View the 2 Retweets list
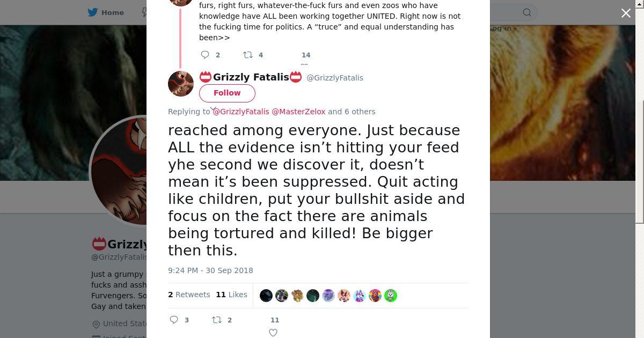644x338 pixels. click(x=189, y=295)
